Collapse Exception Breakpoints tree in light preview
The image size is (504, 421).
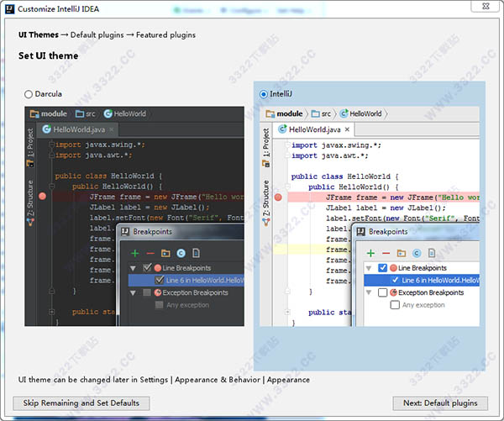click(x=370, y=292)
